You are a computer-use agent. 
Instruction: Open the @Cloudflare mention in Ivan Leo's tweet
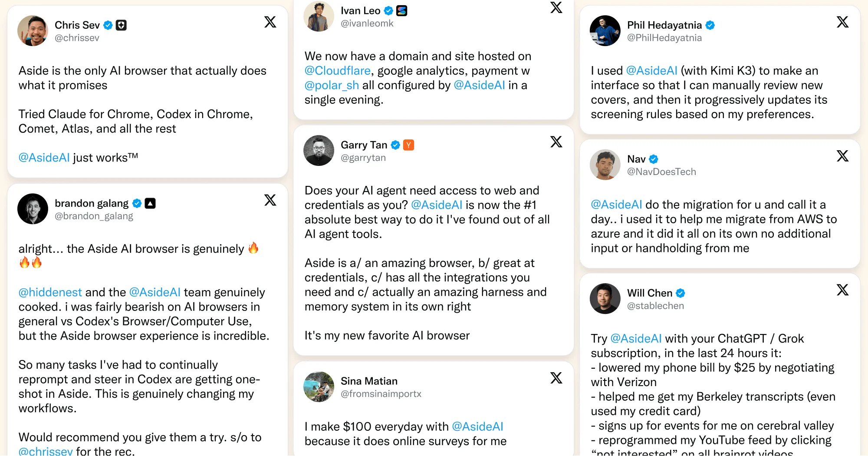(x=337, y=70)
